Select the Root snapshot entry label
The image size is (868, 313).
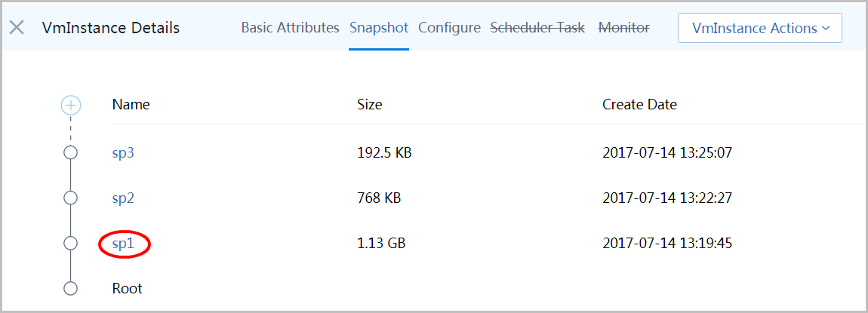(x=128, y=289)
